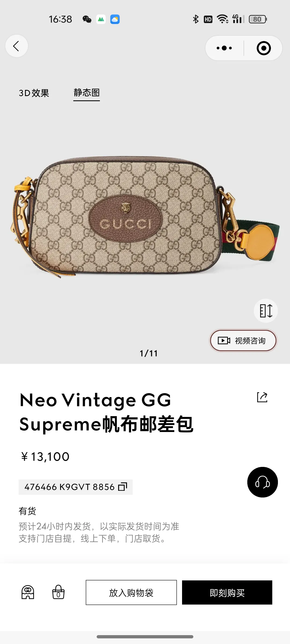The width and height of the screenshot is (290, 644).
Task: Copy the product code 476466 K9GVT 8856
Action: coord(75,487)
